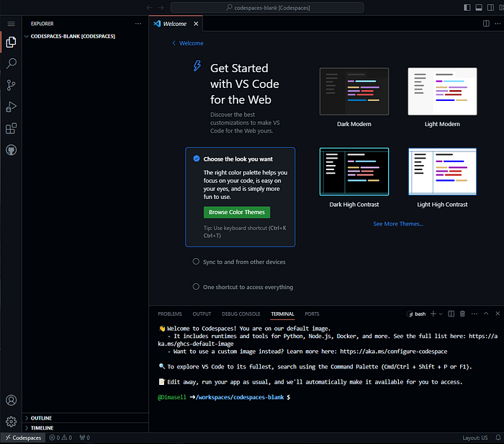
Task: Go back with the arrow in title bar
Action: pos(150,8)
